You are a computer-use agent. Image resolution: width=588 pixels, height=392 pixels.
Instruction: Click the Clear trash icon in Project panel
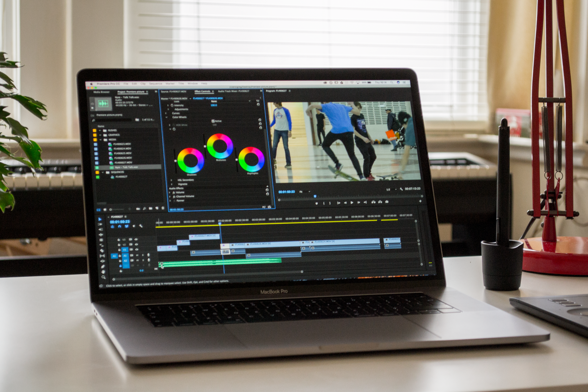(x=163, y=208)
